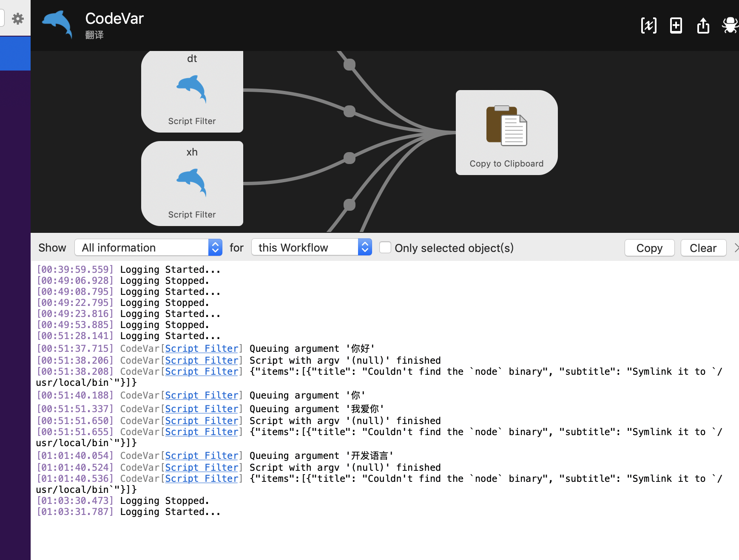This screenshot has height=560, width=739.
Task: Select the xh Script Filter object
Action: 192,184
